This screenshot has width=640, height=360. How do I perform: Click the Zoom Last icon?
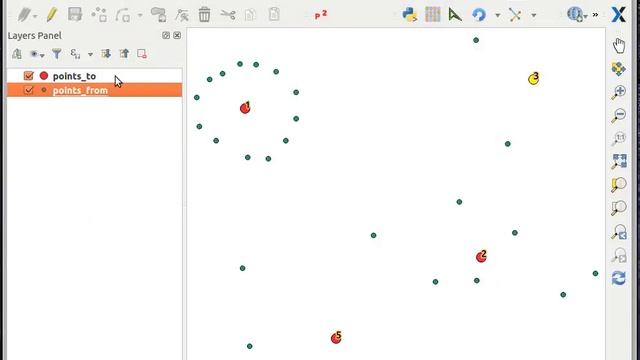620,232
